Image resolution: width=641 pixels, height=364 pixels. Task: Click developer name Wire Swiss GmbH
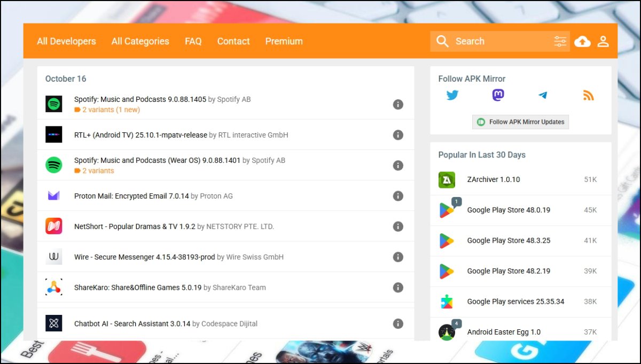[255, 257]
